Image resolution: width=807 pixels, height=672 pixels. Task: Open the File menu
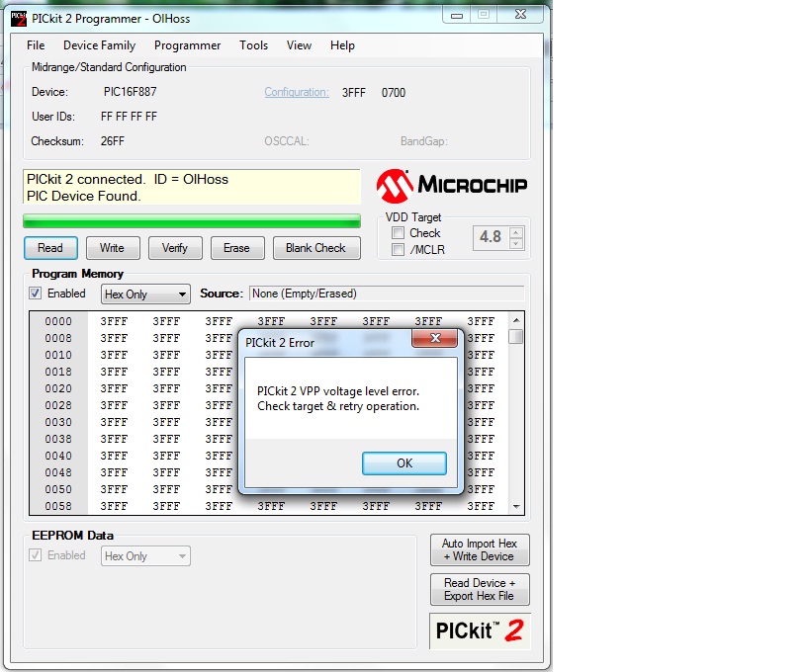coord(36,45)
